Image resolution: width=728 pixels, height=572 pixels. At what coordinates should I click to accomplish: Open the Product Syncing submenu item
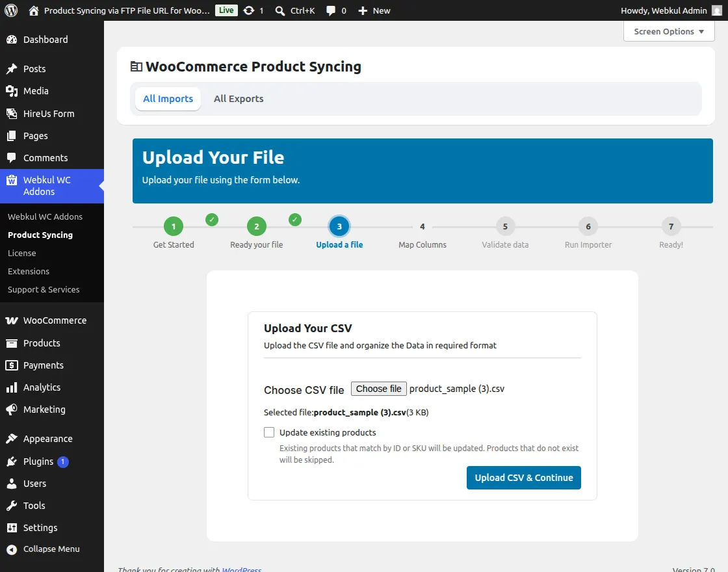tap(40, 235)
